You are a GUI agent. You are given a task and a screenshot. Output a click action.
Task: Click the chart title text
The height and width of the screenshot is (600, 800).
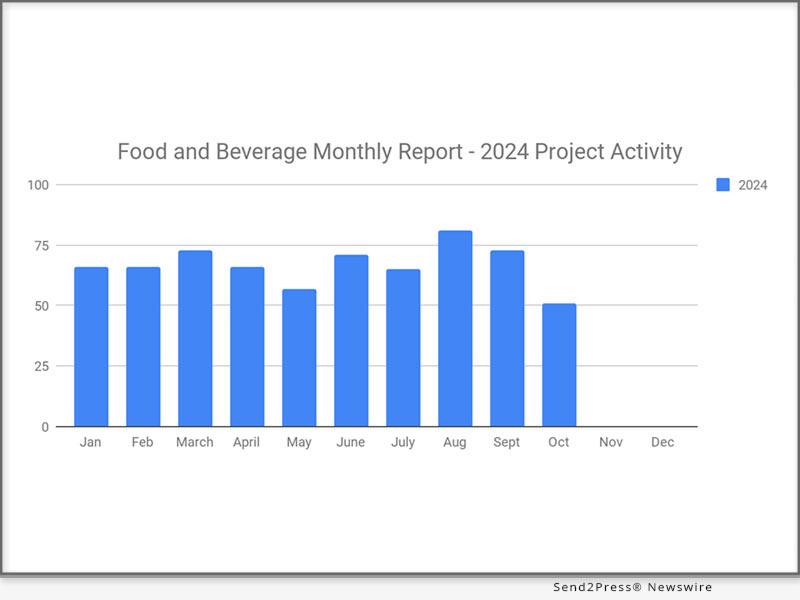point(400,152)
